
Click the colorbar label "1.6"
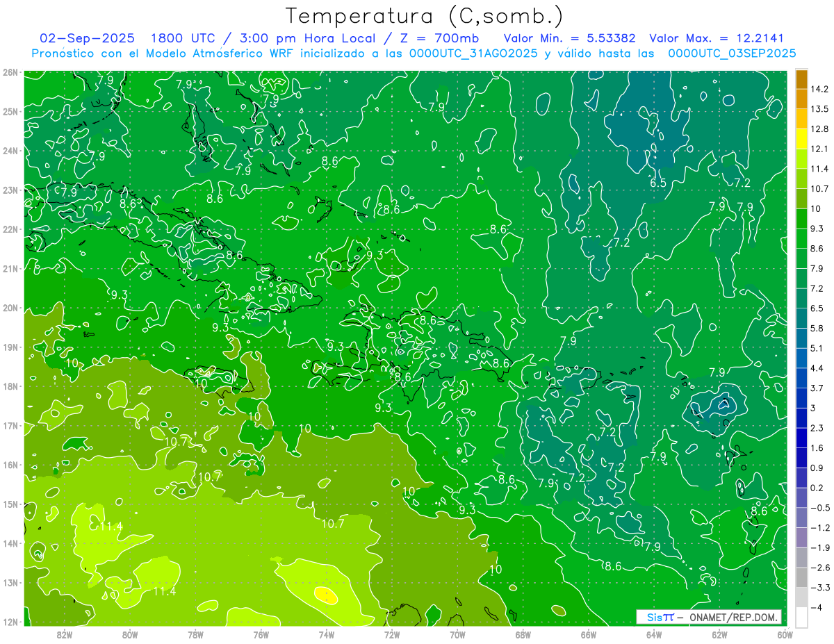click(817, 448)
